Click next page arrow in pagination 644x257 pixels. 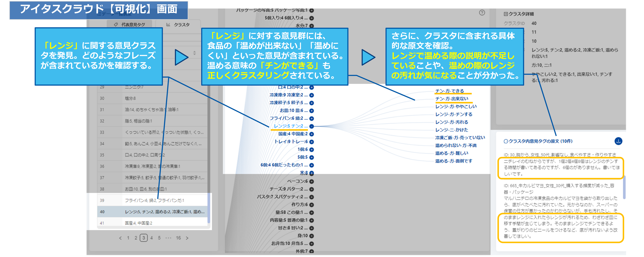pyautogui.click(x=187, y=238)
